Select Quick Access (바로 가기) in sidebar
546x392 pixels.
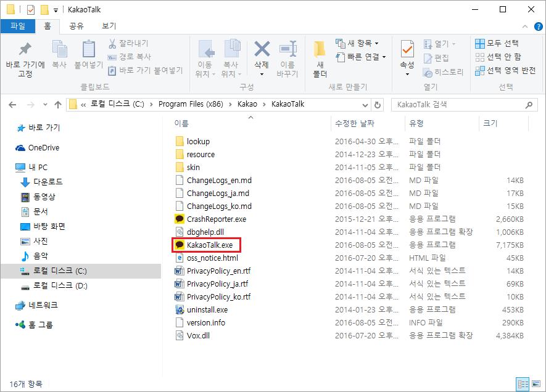pyautogui.click(x=38, y=128)
